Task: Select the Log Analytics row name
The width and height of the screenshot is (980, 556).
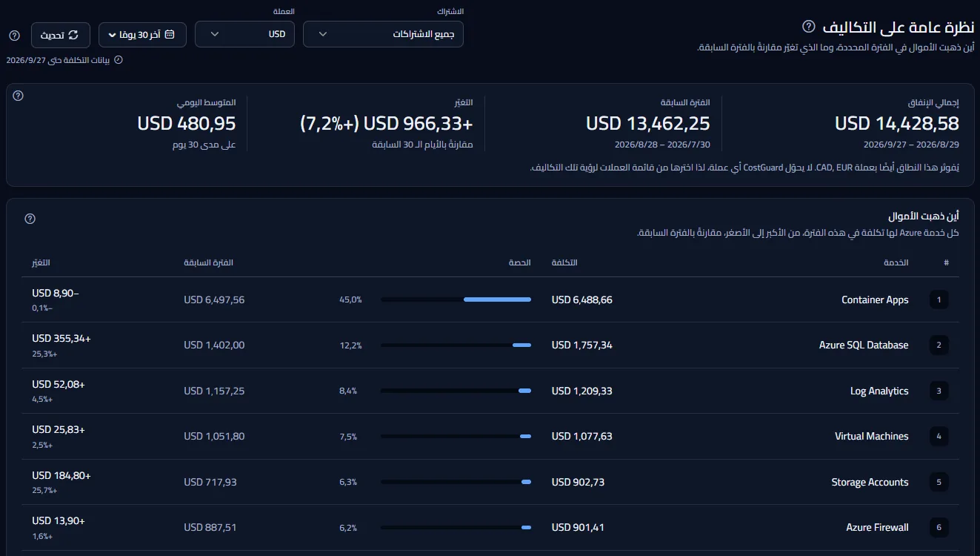Action: 879,391
